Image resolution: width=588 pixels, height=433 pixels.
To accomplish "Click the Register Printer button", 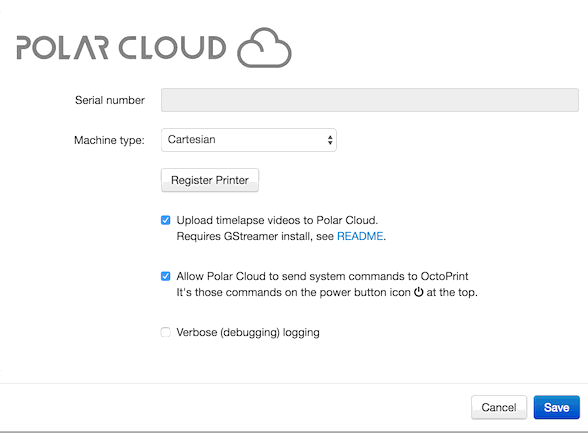I will (210, 180).
